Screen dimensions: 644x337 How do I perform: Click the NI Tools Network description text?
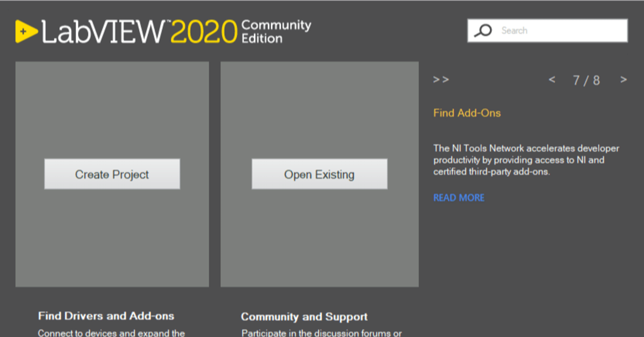(526, 160)
